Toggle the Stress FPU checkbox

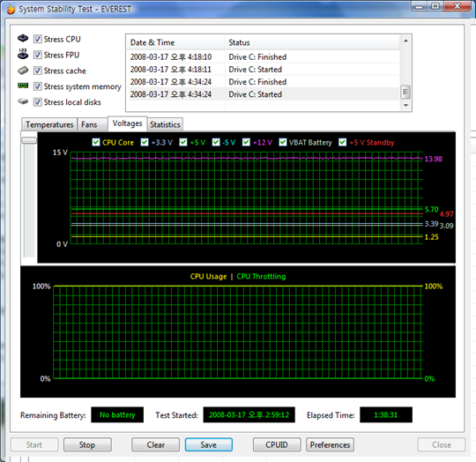tap(37, 55)
